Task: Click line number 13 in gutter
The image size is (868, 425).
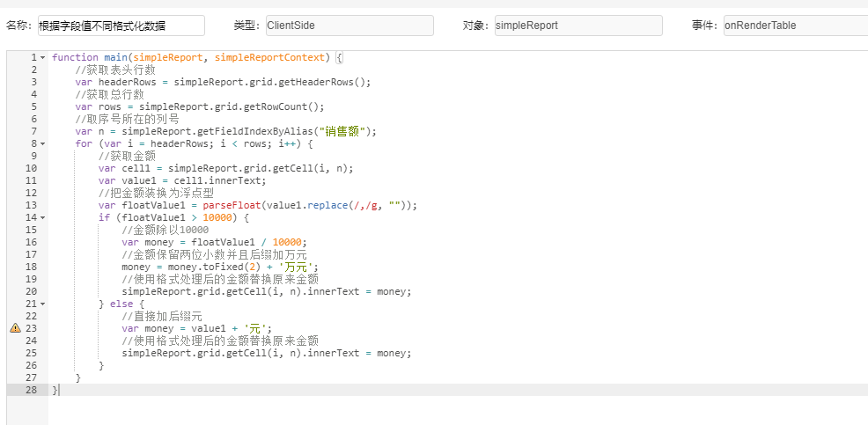Action: 31,205
